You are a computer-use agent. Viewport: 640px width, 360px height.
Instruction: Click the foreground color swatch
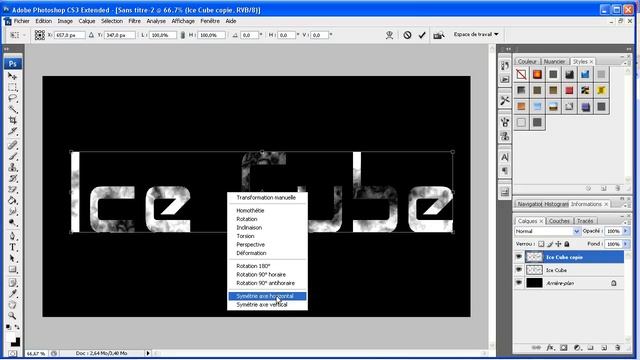[x=11, y=337]
